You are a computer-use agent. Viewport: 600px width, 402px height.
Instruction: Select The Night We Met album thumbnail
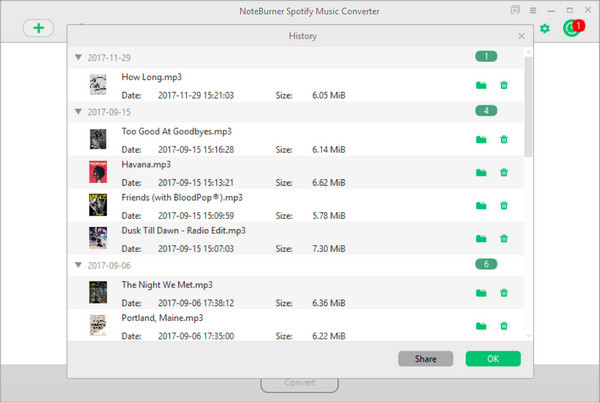98,292
